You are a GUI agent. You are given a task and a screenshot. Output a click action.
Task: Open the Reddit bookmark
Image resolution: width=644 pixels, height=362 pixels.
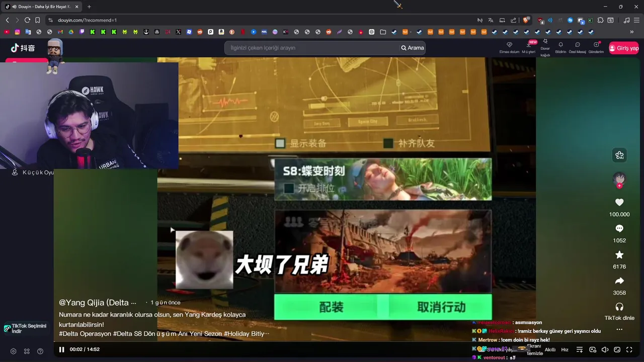(x=200, y=32)
